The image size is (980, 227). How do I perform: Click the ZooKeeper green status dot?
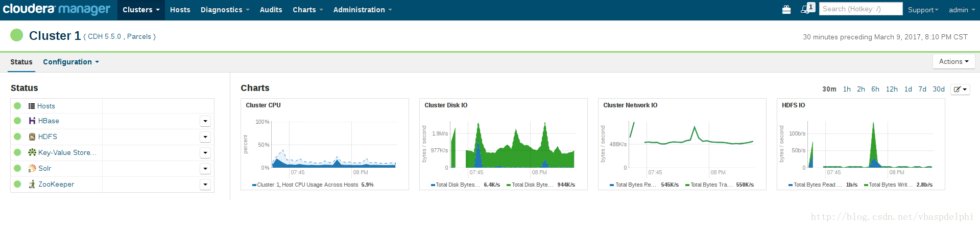click(17, 184)
